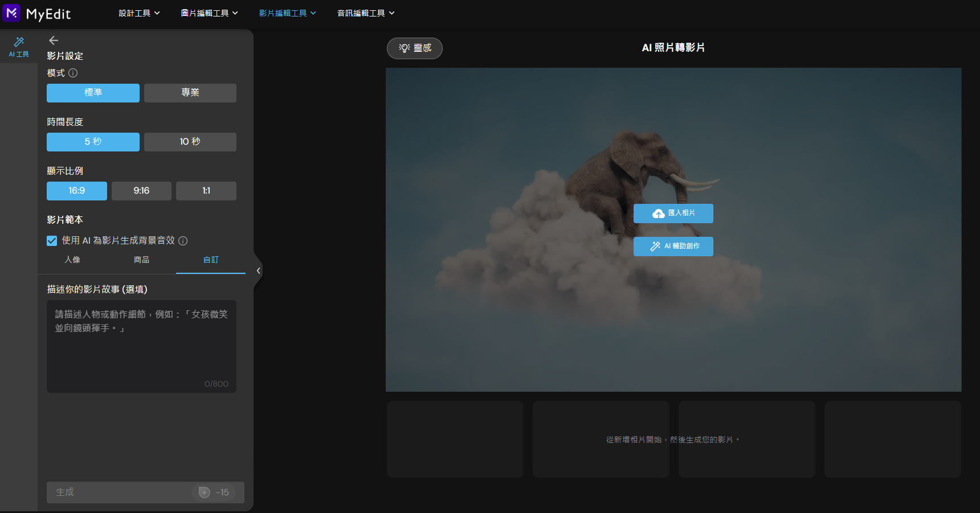Image resolution: width=980 pixels, height=513 pixels.
Task: Click the info icon next to 模式
Action: (73, 73)
